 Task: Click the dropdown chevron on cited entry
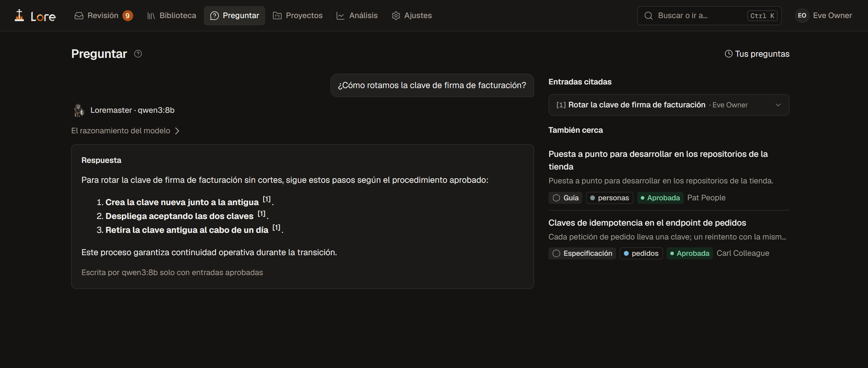(x=778, y=105)
